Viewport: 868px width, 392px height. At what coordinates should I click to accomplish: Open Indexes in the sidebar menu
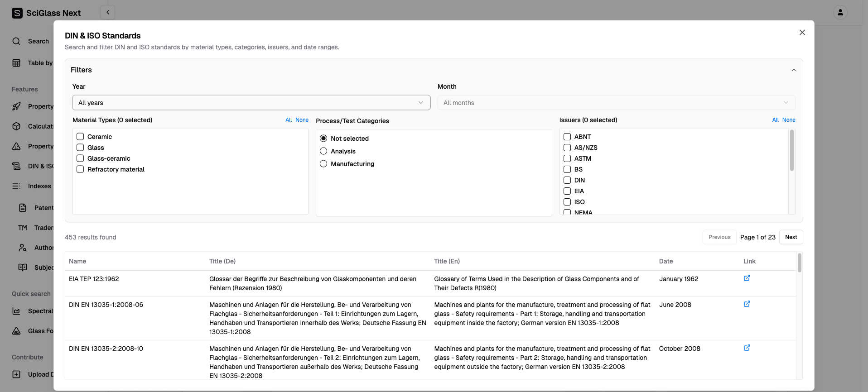tap(39, 186)
